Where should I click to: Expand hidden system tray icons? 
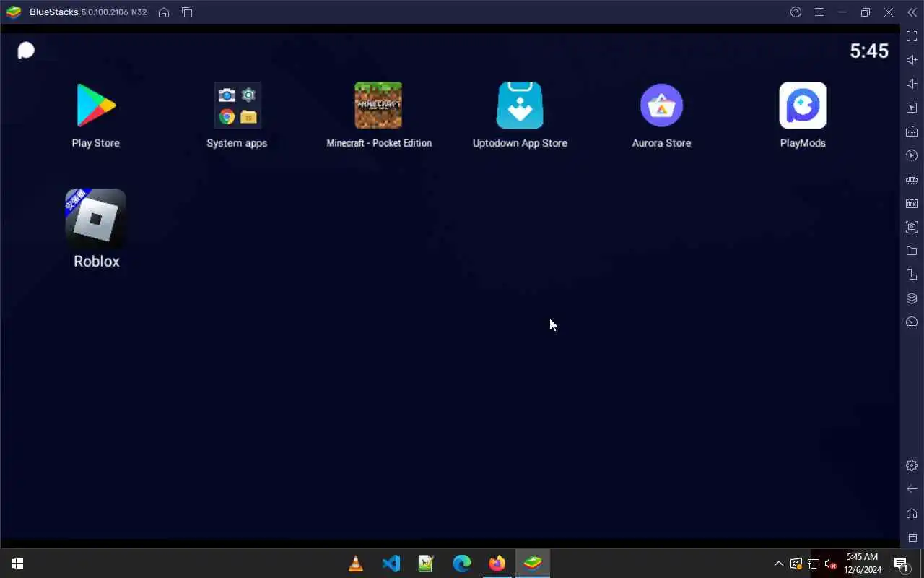tap(778, 564)
